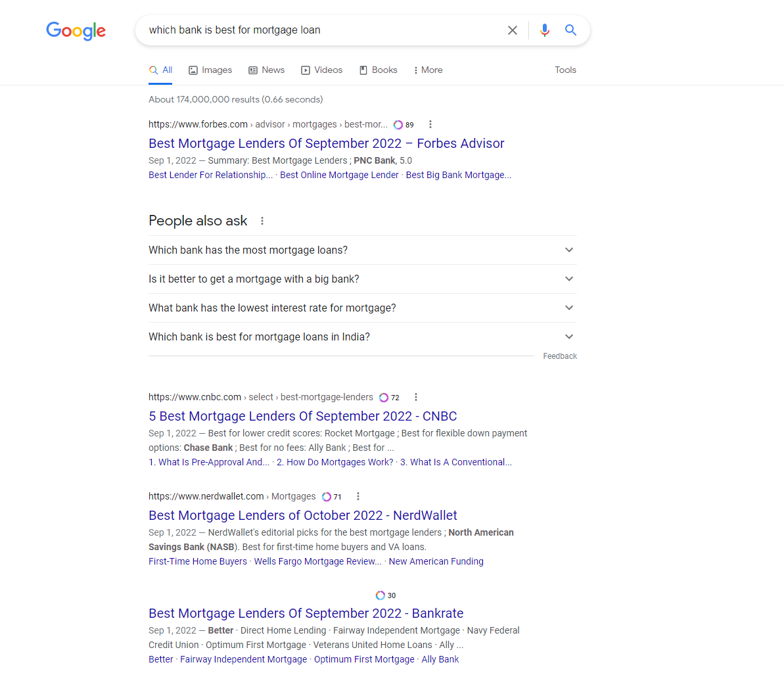Open Best Online Mortgage Lender sitelink
This screenshot has height=673, width=784.
[340, 175]
